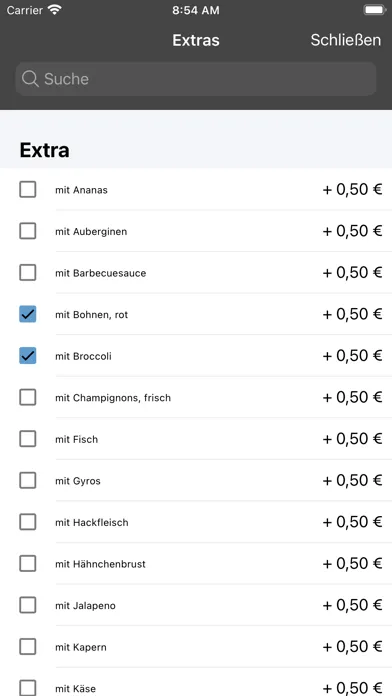Toggle the mit Hackfleisch checkbox
392x696 pixels.
pos(28,522)
